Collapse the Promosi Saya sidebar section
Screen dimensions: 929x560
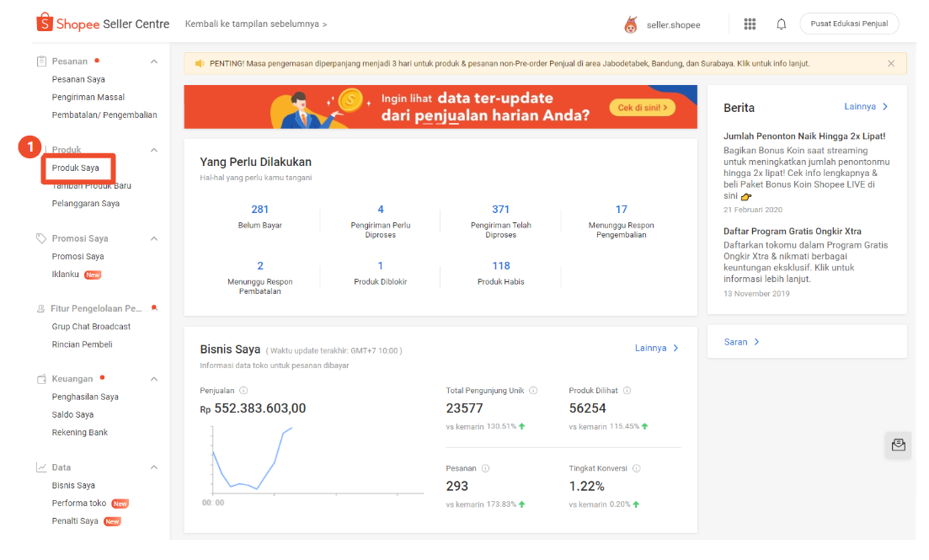click(x=154, y=238)
